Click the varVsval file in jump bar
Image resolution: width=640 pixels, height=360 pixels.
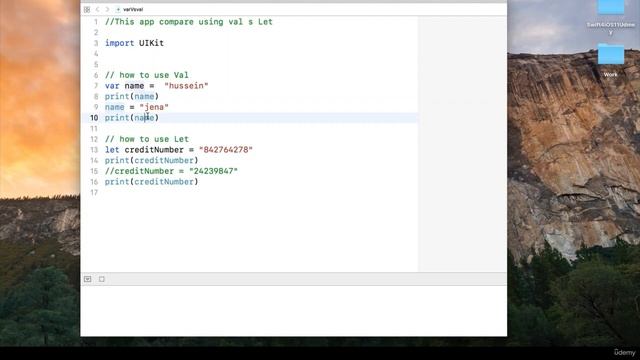point(130,9)
